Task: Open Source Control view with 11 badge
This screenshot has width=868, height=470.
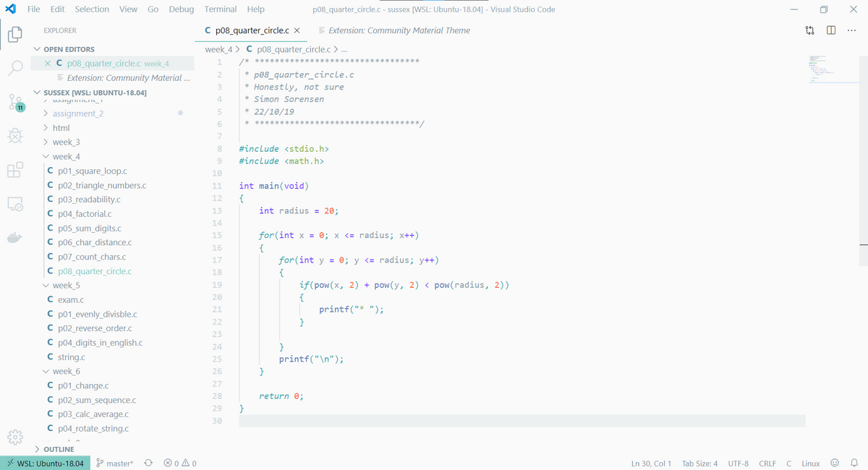Action: pyautogui.click(x=16, y=102)
